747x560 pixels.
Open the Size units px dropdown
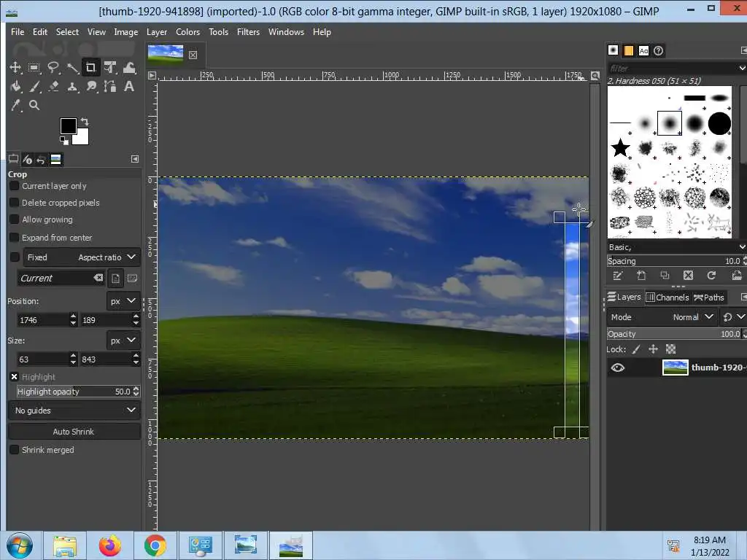tap(123, 341)
